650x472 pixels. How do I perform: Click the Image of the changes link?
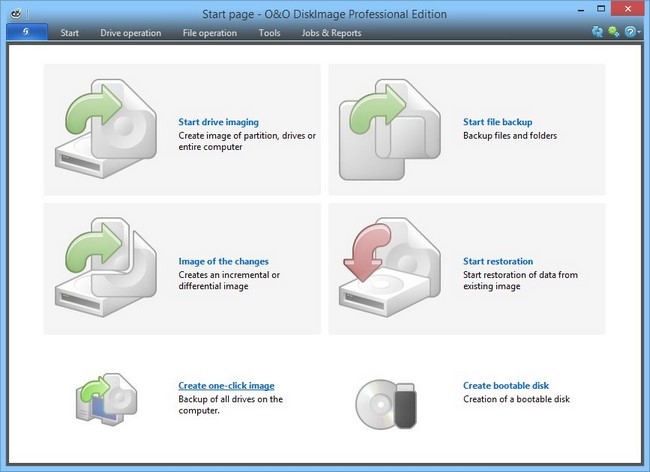point(223,261)
